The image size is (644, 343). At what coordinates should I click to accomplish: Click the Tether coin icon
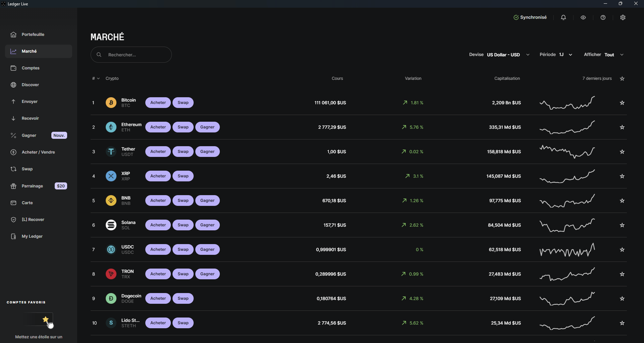(x=111, y=152)
